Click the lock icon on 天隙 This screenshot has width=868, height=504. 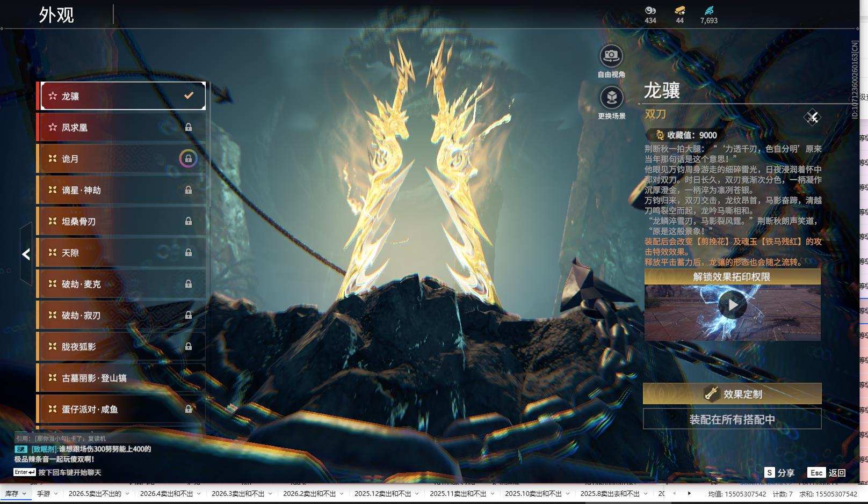click(x=189, y=252)
